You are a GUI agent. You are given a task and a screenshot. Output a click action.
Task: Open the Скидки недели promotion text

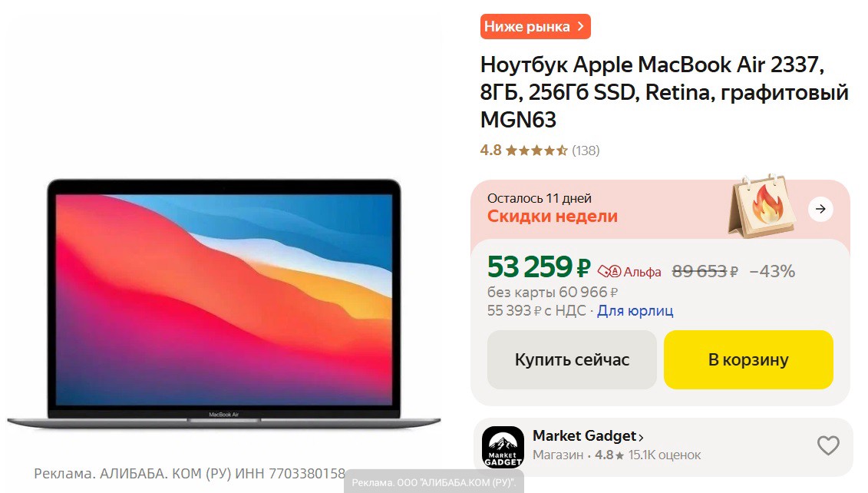[x=552, y=216]
